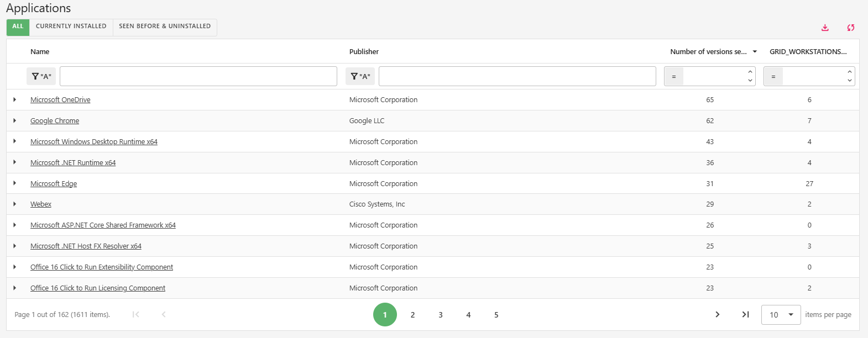Screen dimensions: 868x338
Task: Go to the previous page arrow
Action: click(x=164, y=314)
